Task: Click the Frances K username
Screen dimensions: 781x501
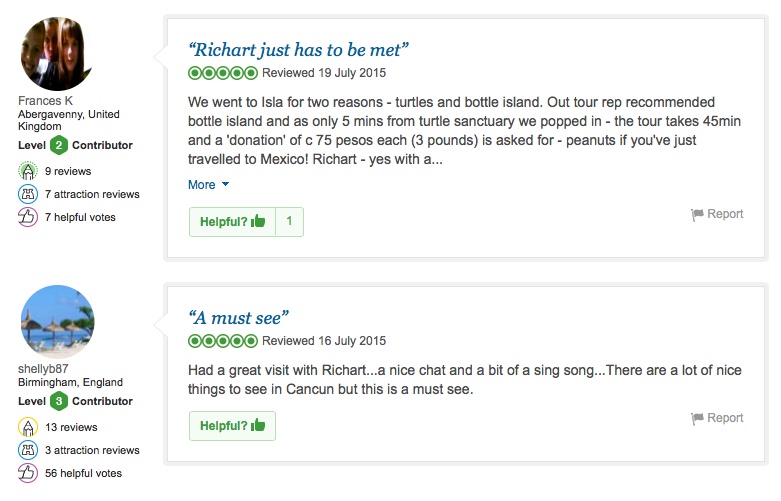Action: tap(45, 101)
